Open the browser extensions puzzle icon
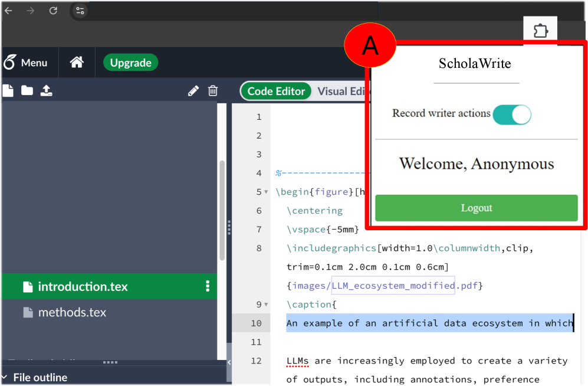The image size is (588, 386). 540,30
